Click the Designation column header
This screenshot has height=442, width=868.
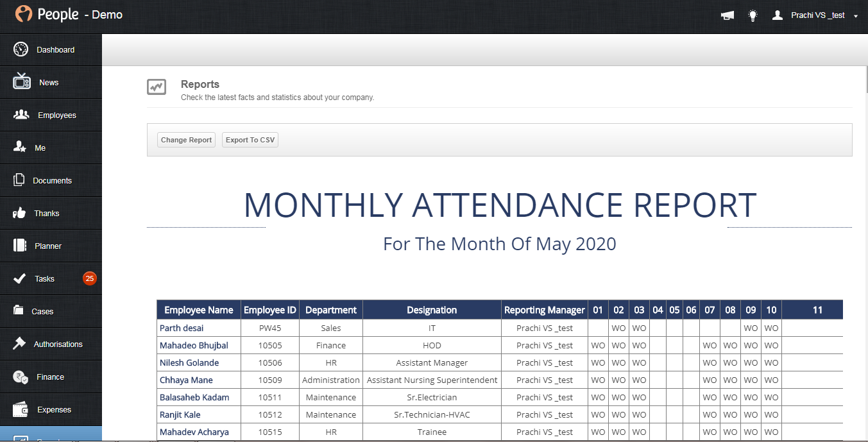[432, 310]
